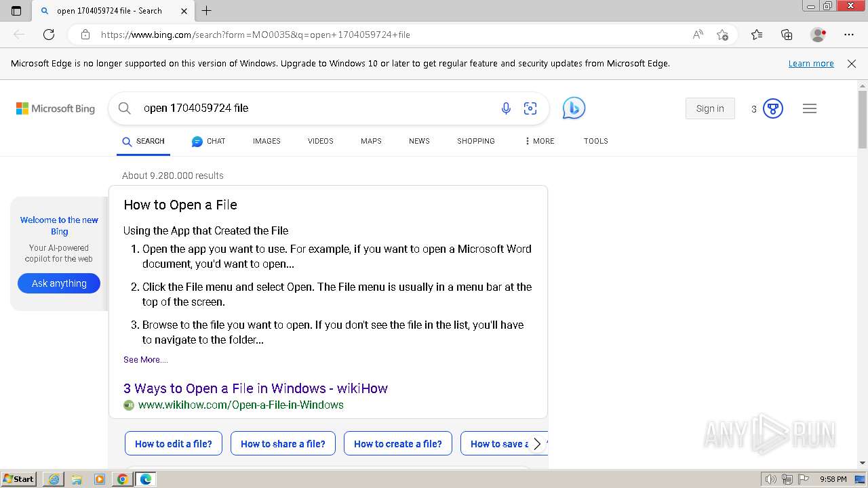Click the Edge taskbar icon
This screenshot has height=488, width=868.
tap(146, 479)
